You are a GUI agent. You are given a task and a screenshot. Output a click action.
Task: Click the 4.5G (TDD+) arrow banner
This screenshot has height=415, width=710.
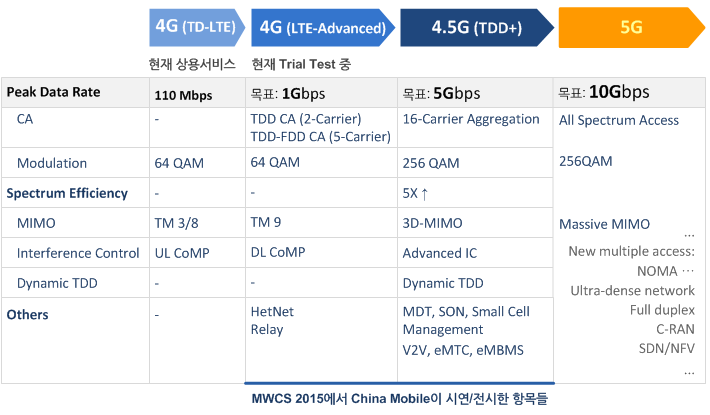click(477, 28)
